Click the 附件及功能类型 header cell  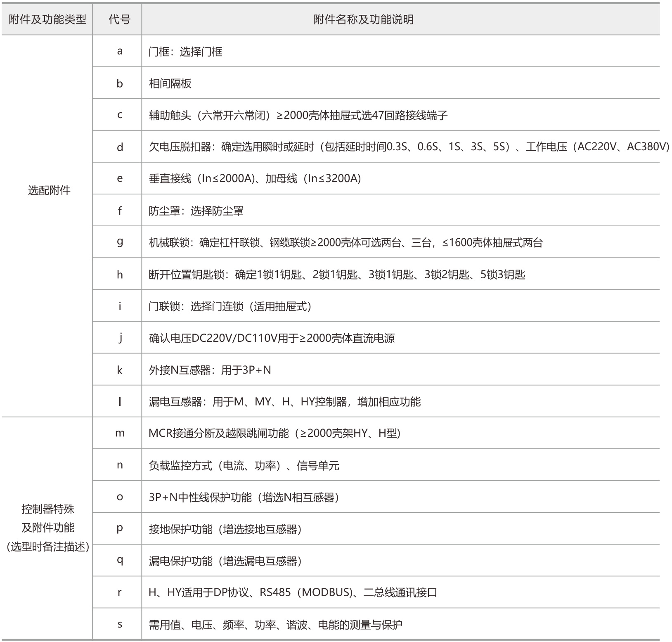pos(47,19)
